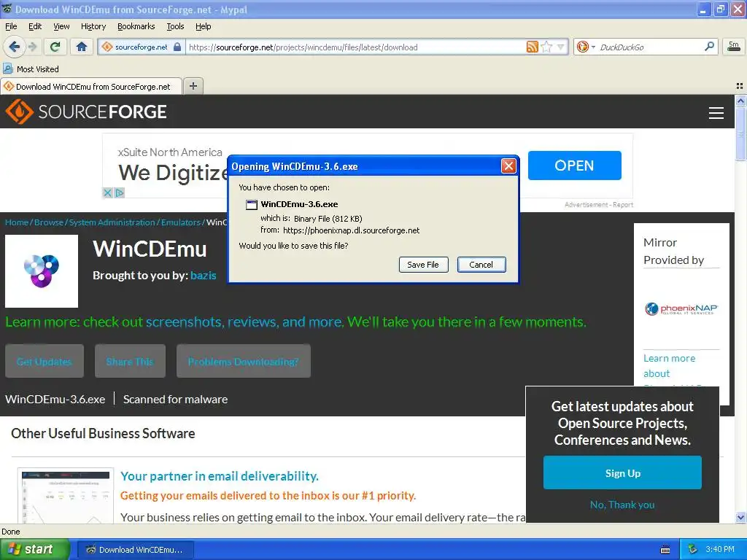Go to the Home page icon
The height and width of the screenshot is (560, 747).
coord(82,47)
